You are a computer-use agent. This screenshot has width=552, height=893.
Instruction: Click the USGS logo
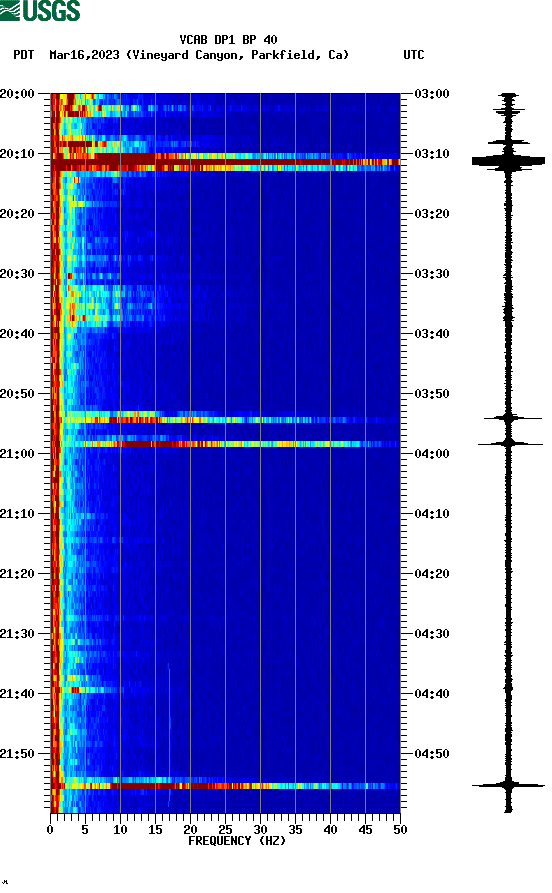[40, 10]
